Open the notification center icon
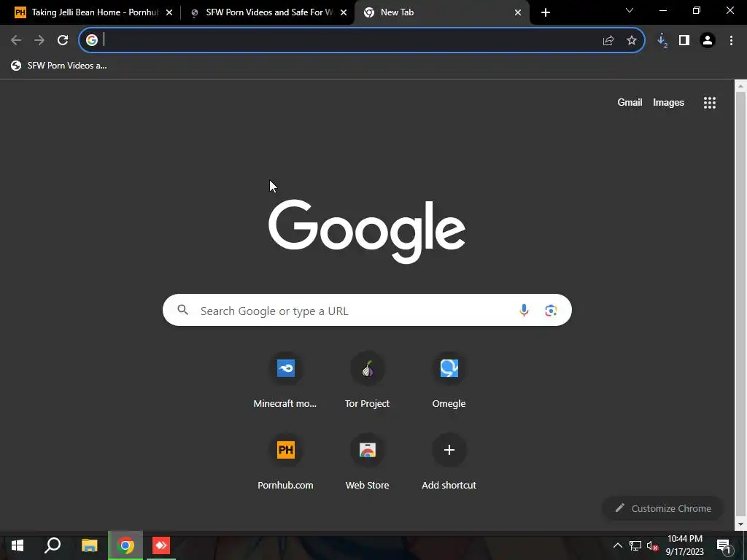 click(724, 547)
